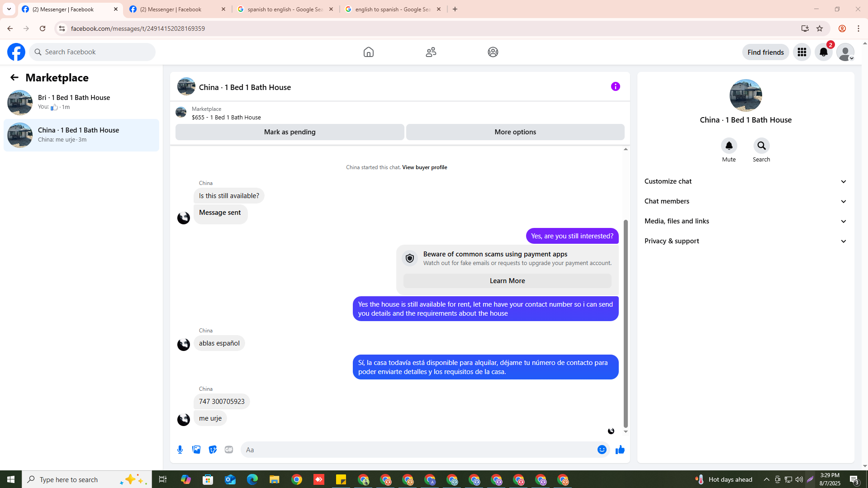This screenshot has width=868, height=488.
Task: Search in conversation
Action: (x=761, y=146)
